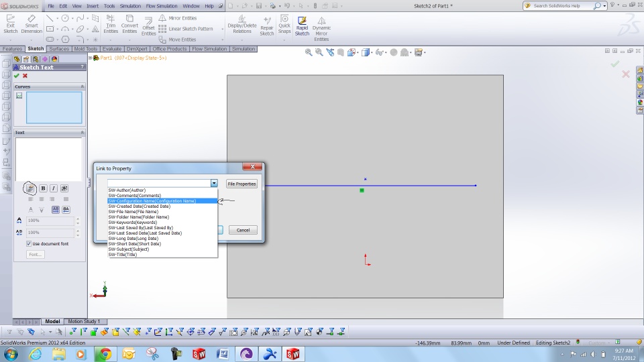Open Google Chrome from taskbar
This screenshot has width=644, height=362.
click(x=105, y=354)
